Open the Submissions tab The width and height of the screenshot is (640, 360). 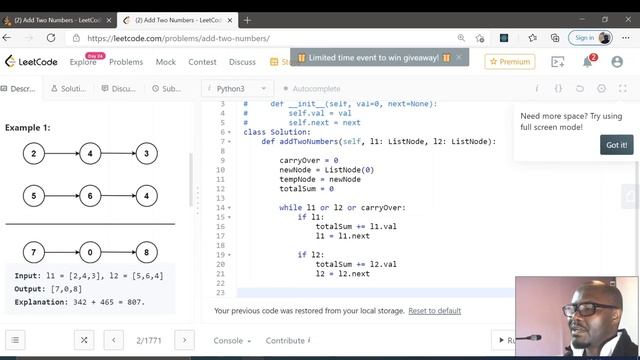click(166, 89)
